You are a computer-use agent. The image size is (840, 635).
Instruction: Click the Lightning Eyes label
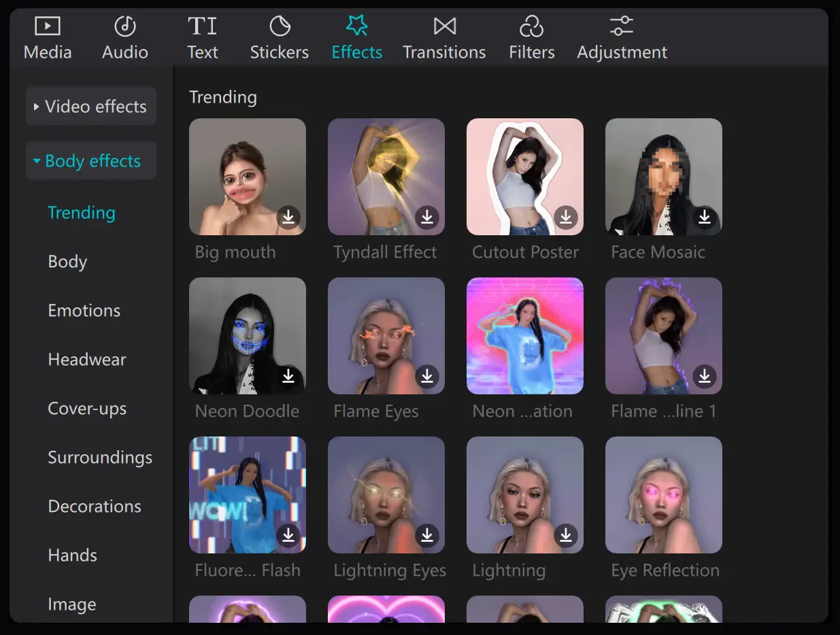pos(390,570)
